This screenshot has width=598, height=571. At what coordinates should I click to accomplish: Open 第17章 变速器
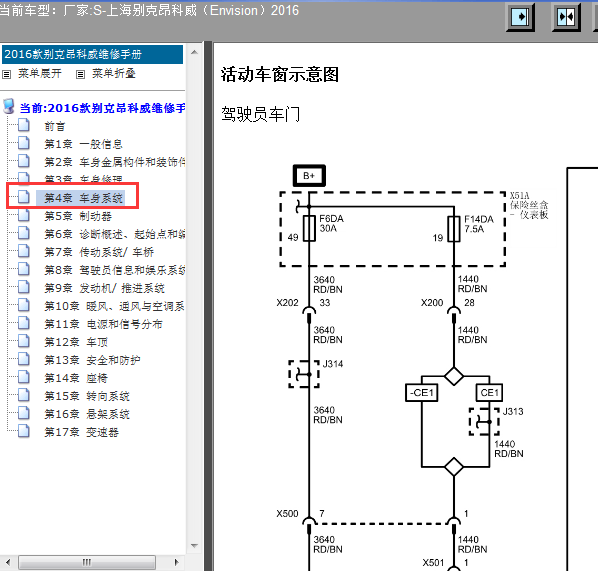point(82,432)
